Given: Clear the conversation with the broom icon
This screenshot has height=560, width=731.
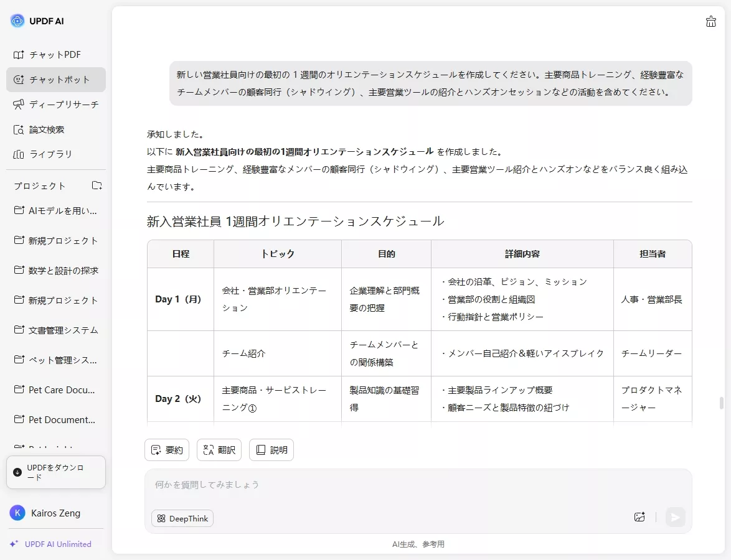Looking at the screenshot, I should tap(710, 21).
